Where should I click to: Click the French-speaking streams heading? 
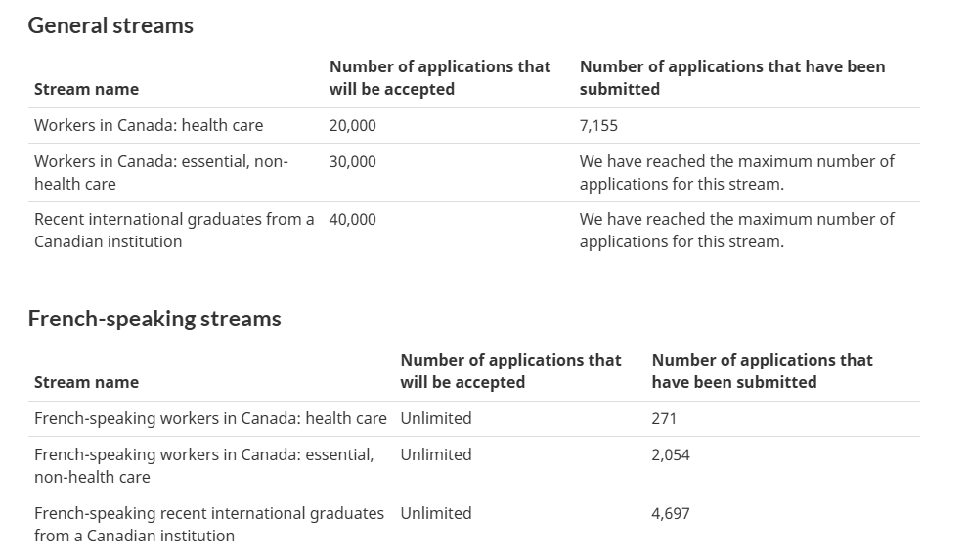click(154, 320)
